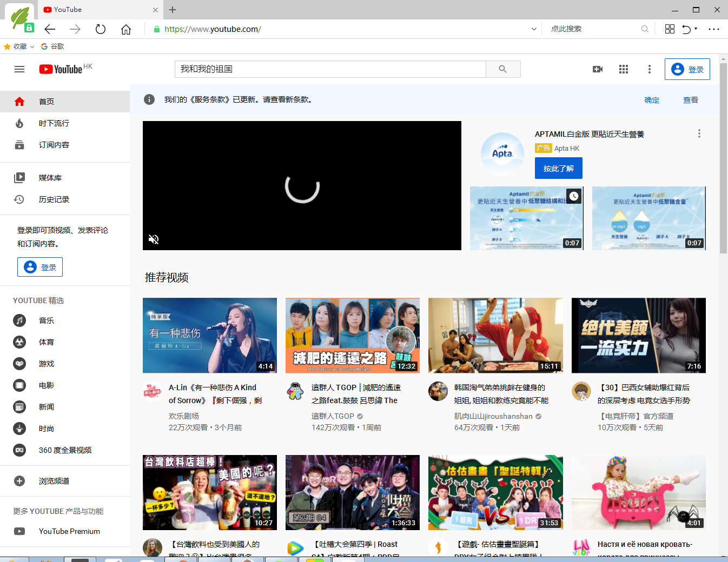Open 查看 to view updated service terms
728x562 pixels.
tap(690, 100)
